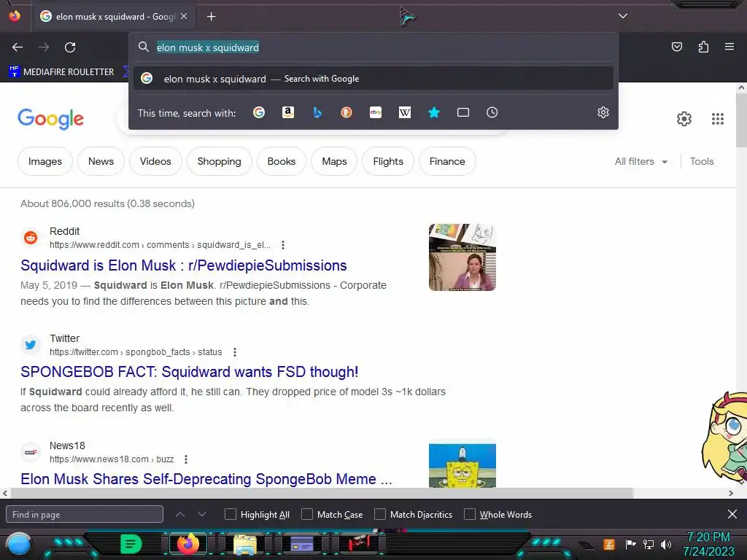
Task: Close the find in page bar
Action: (x=732, y=514)
